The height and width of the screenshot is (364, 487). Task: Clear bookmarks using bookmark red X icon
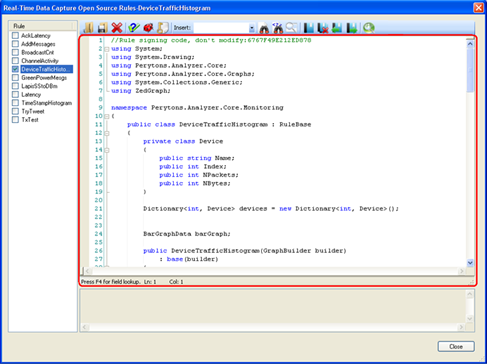point(323,28)
